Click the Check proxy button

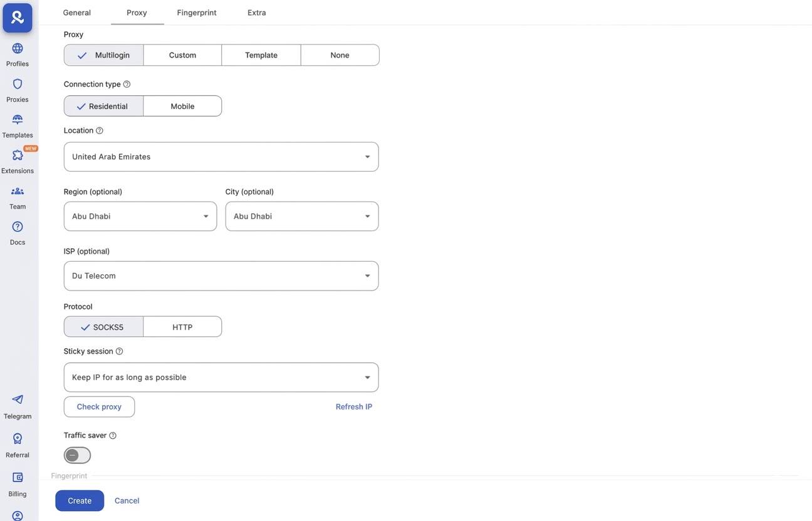99,407
